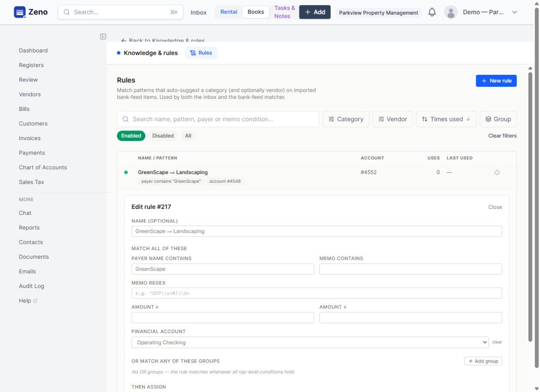Image resolution: width=540 pixels, height=392 pixels.
Task: Click the Last Used column header
Action: pos(460,158)
